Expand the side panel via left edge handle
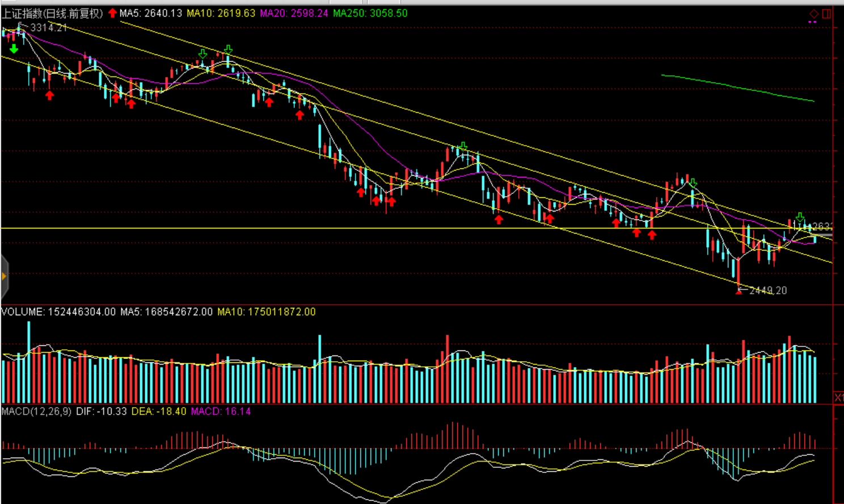Screen dimensions: 844x504 coord(4,277)
